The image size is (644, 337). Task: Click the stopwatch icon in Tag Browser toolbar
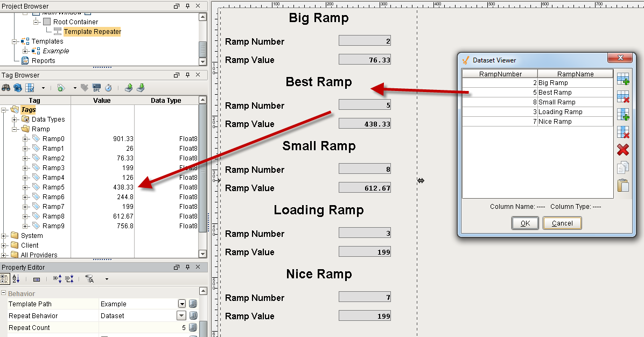point(108,88)
